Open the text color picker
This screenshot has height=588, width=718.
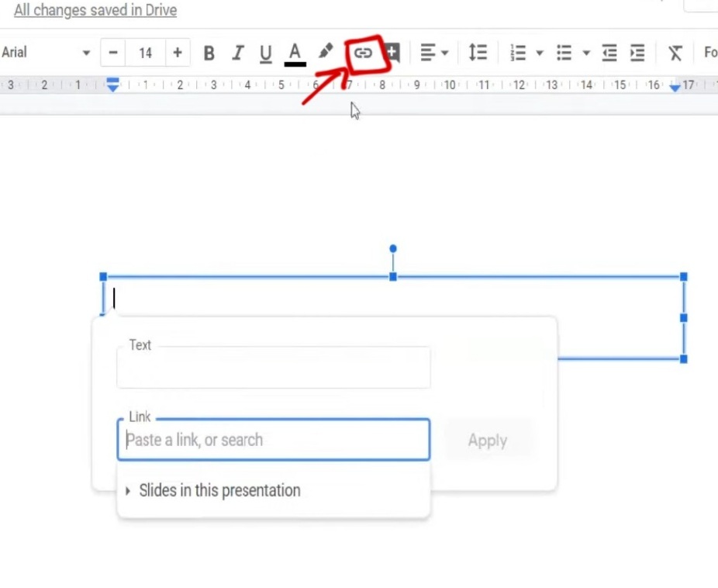point(295,54)
